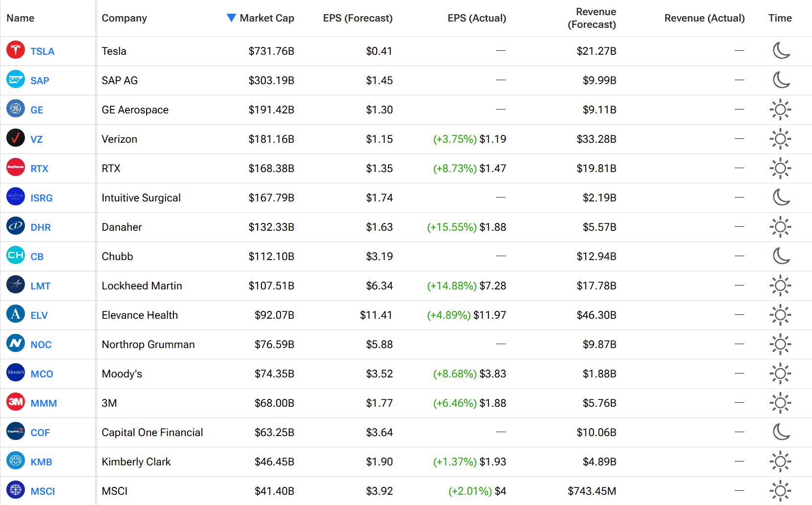This screenshot has height=505, width=812.
Task: Click the moon time icon for Intuitive Surgical
Action: [x=781, y=197]
